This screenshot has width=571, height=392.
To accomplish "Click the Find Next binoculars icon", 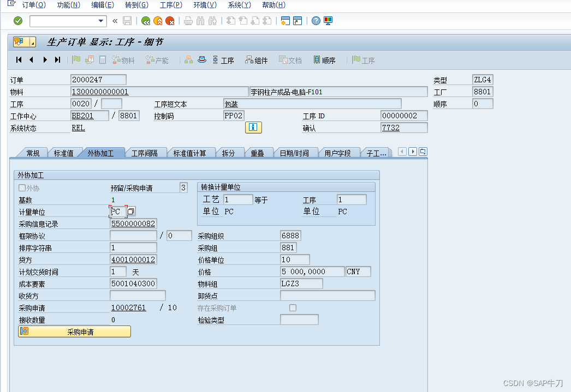I will [x=213, y=21].
